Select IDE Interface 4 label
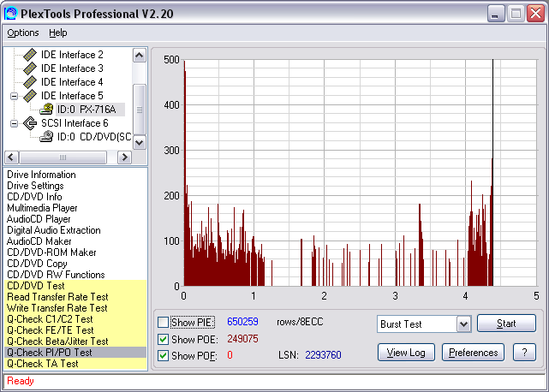549x392 pixels. (x=72, y=82)
